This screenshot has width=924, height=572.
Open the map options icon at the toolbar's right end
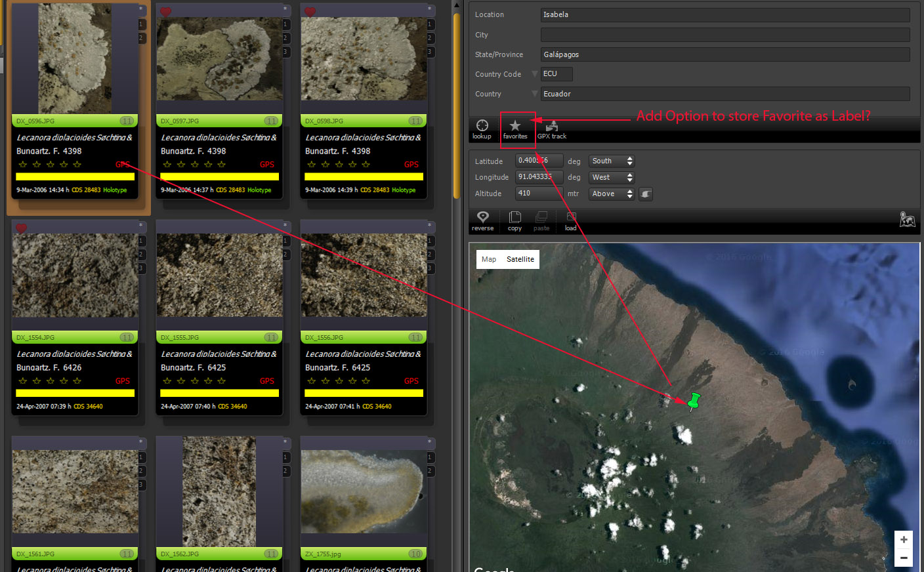coord(907,220)
